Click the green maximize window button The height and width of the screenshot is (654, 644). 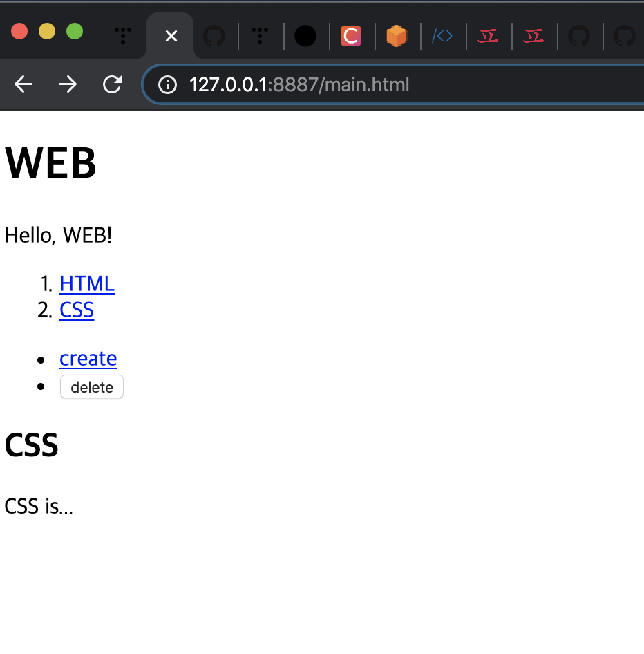coord(75,31)
